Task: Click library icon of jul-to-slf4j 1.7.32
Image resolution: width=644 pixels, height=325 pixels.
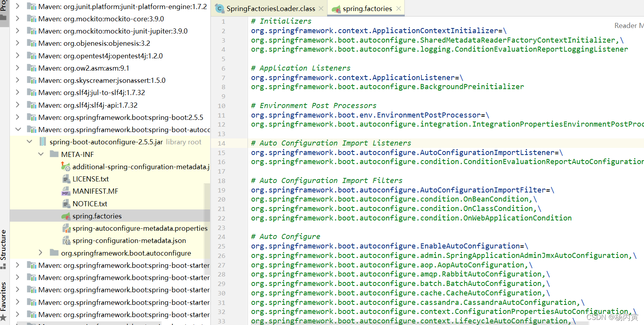Action: [31, 92]
